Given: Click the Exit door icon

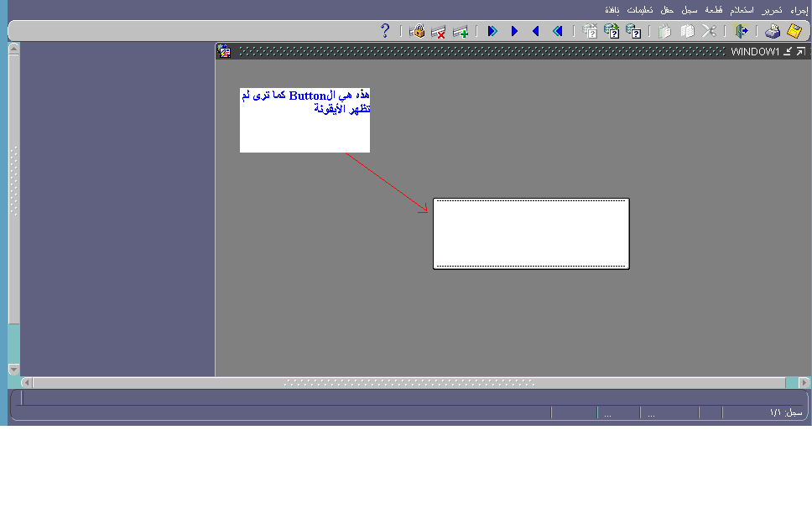Looking at the screenshot, I should click(742, 31).
